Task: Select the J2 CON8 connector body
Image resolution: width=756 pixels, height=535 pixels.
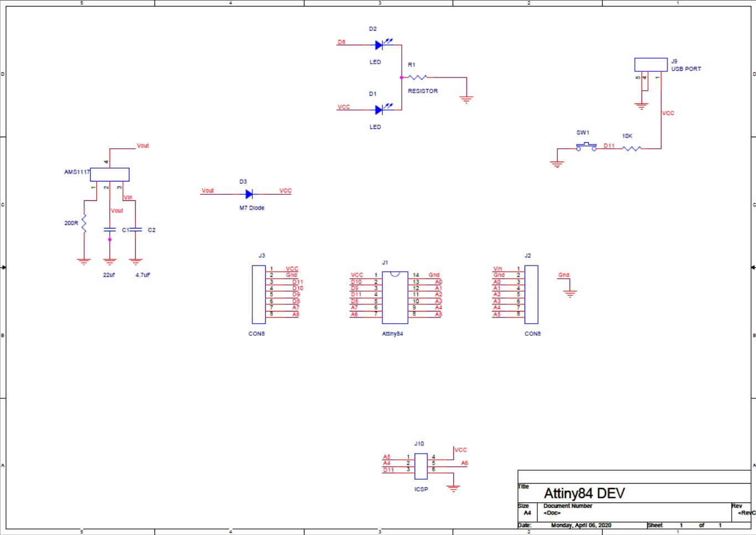Action: pyautogui.click(x=531, y=294)
